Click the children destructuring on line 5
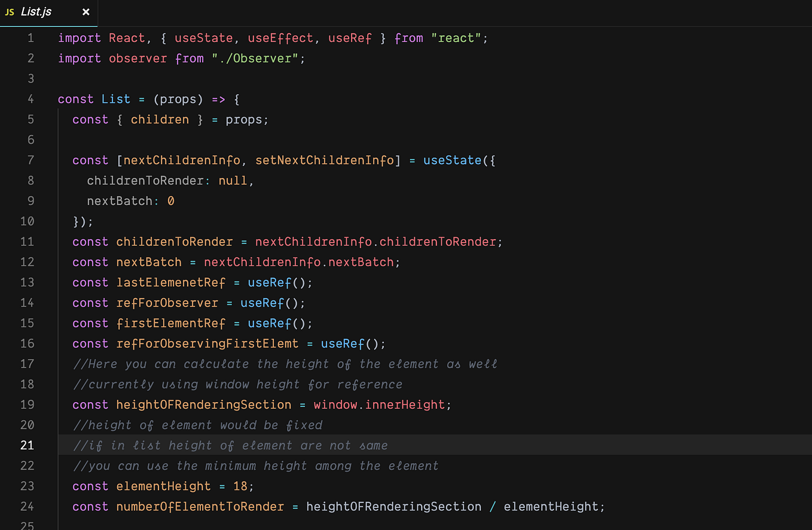 [160, 119]
